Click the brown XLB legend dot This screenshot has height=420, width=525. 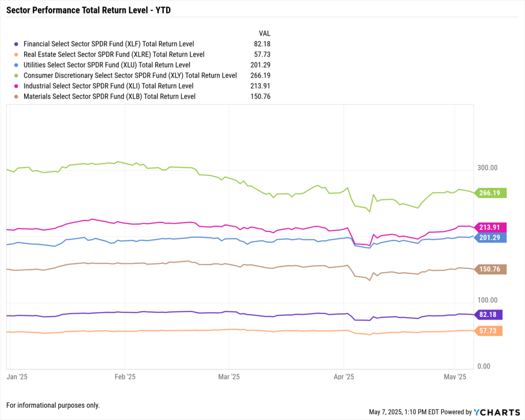16,97
